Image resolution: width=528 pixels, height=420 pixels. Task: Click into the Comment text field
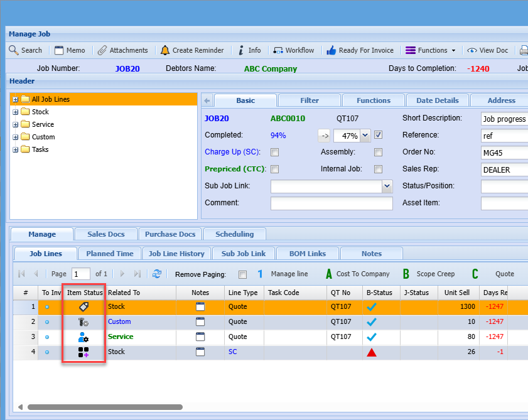click(x=331, y=203)
